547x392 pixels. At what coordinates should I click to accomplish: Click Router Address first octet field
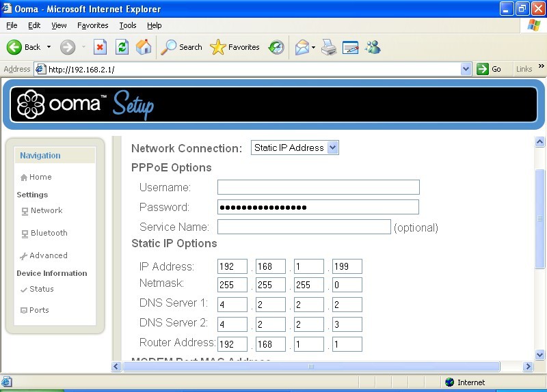coord(232,344)
